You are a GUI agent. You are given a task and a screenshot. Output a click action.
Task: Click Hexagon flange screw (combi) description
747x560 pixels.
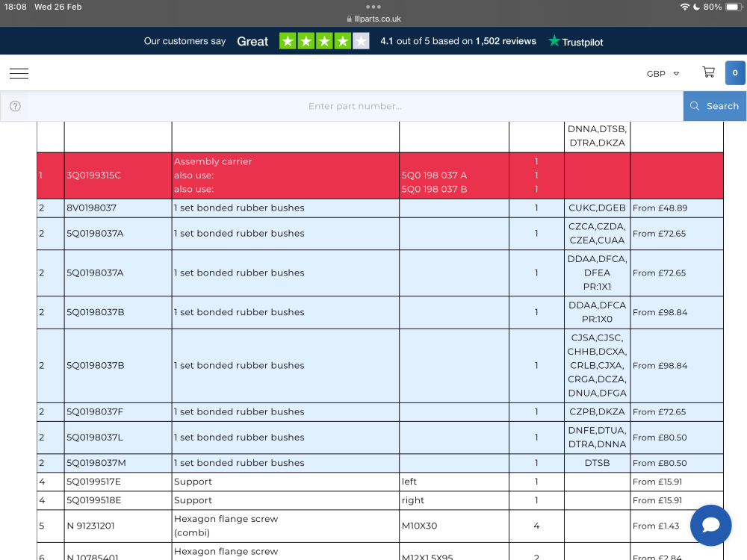(x=226, y=526)
